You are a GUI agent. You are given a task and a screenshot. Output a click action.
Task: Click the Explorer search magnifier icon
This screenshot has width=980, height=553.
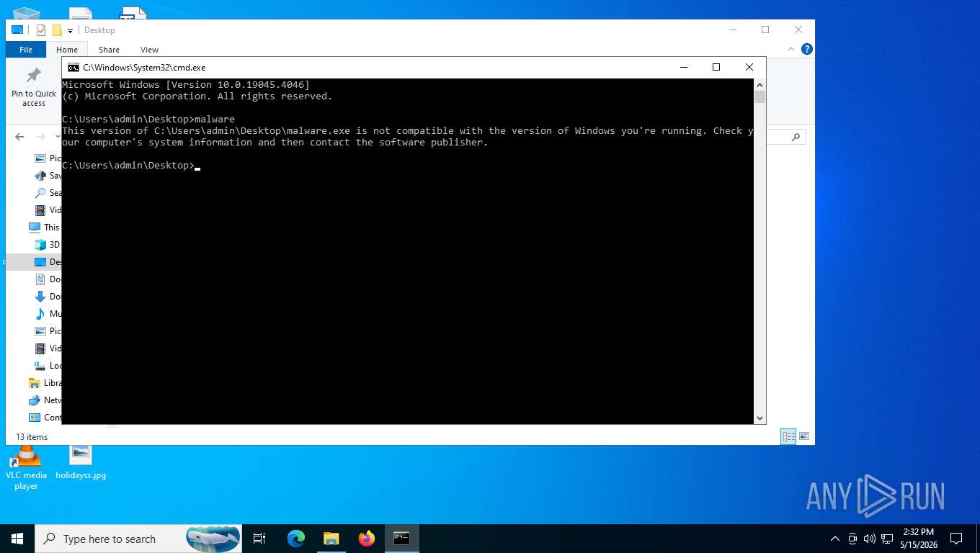tap(796, 137)
